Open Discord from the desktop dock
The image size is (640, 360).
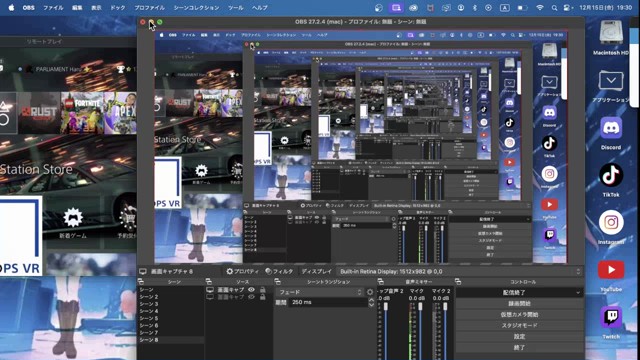(x=611, y=128)
